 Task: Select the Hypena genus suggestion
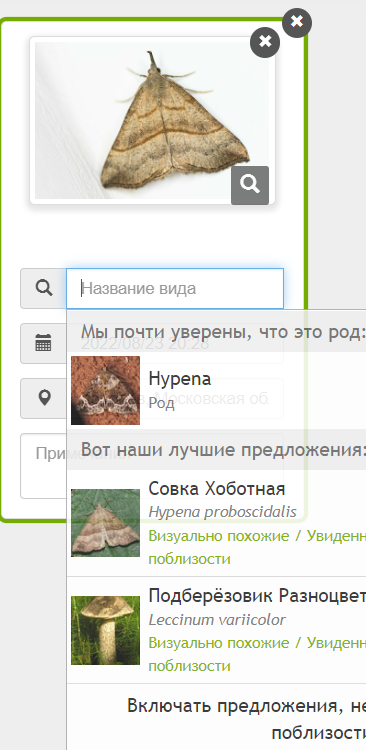[216, 390]
